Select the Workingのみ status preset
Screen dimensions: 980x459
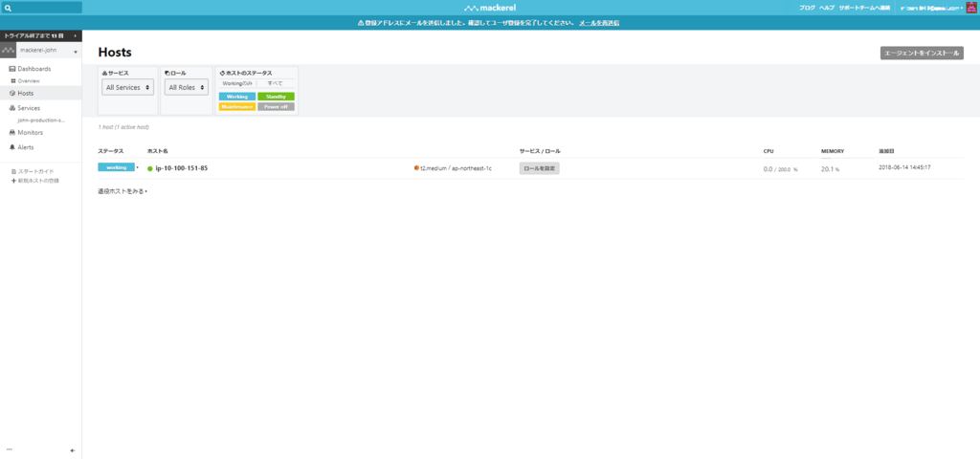pos(237,83)
